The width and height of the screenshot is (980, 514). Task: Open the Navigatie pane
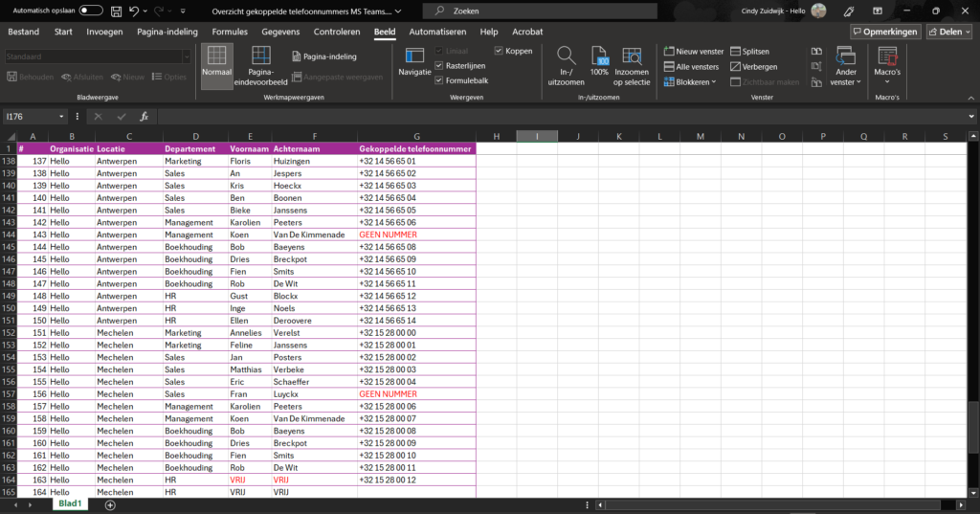pyautogui.click(x=415, y=62)
